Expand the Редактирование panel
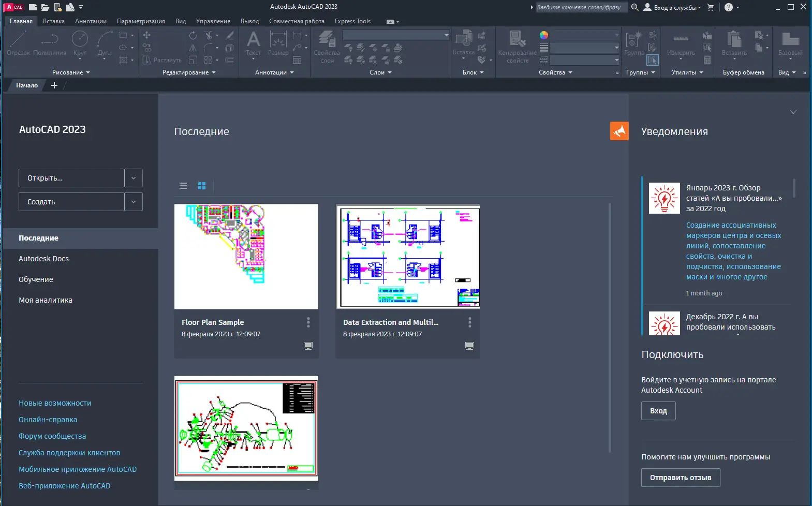812x506 pixels. pyautogui.click(x=189, y=72)
